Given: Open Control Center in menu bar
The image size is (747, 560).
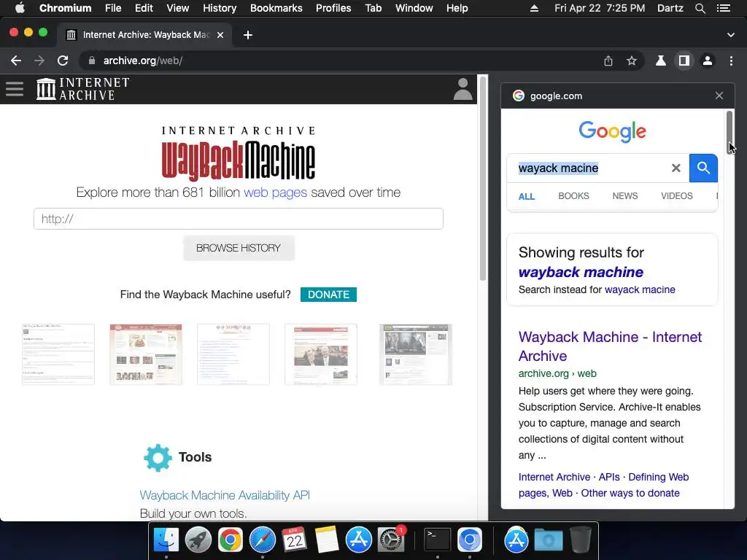Looking at the screenshot, I should (x=723, y=8).
